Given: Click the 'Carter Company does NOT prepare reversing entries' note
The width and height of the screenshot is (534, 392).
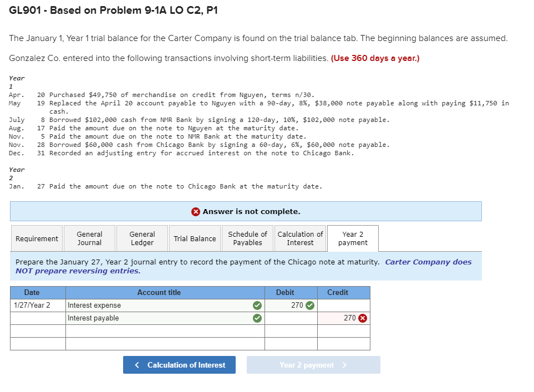Looking at the screenshot, I should (243, 266).
